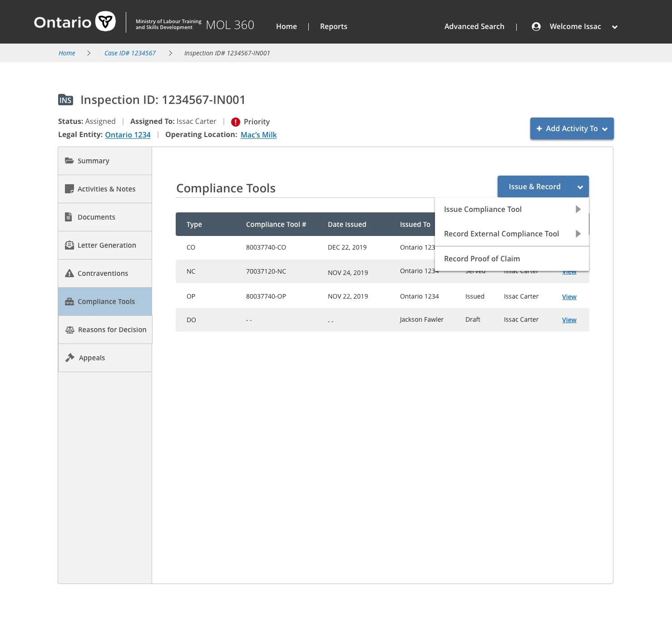Switch to the Summary tab

click(x=105, y=161)
